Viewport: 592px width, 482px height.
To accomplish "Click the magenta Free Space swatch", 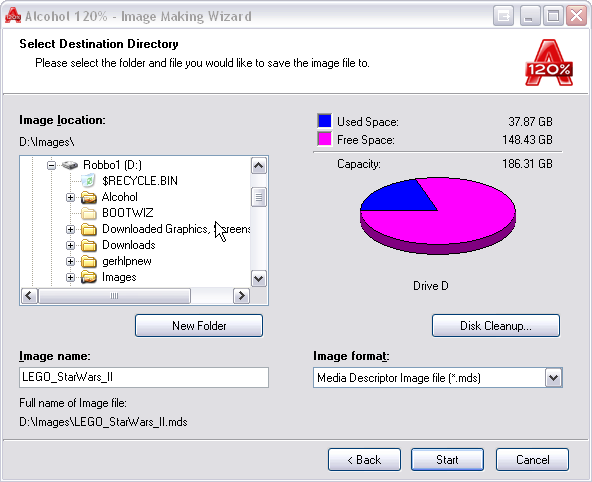I will point(325,139).
